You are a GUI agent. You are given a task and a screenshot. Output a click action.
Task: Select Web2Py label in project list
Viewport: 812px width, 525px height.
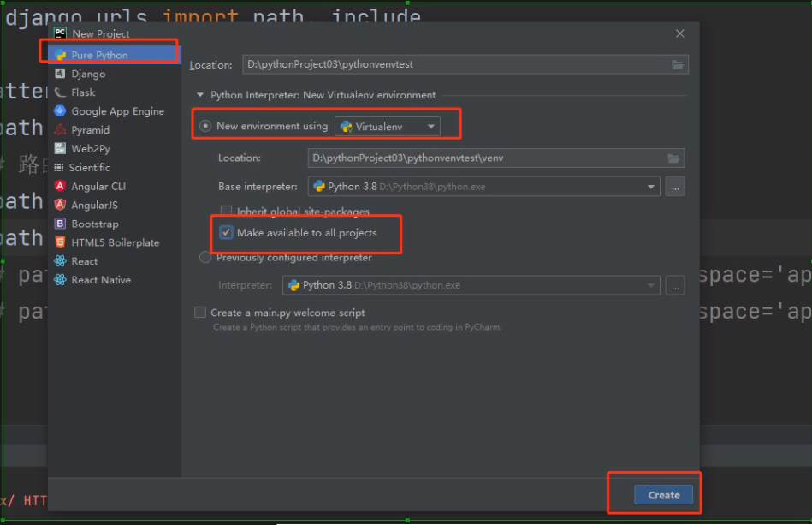(x=91, y=148)
